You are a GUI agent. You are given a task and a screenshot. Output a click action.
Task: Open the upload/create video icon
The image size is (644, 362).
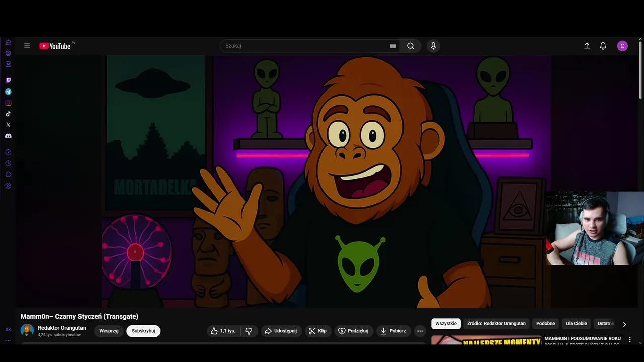pyautogui.click(x=587, y=46)
